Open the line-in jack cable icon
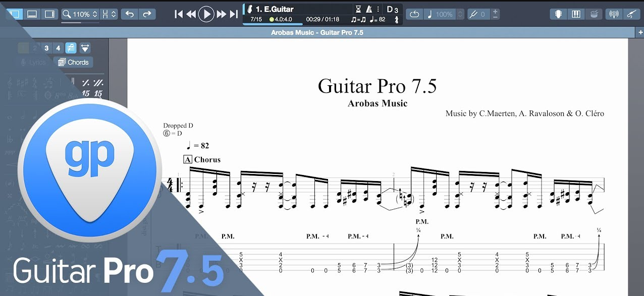 631,14
